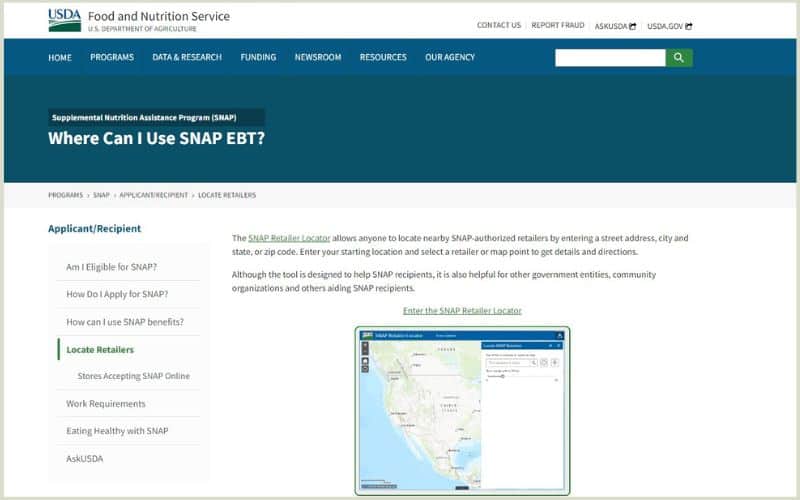The width and height of the screenshot is (800, 500).
Task: Open Stores Accepting SNAP Online
Action: [x=134, y=376]
